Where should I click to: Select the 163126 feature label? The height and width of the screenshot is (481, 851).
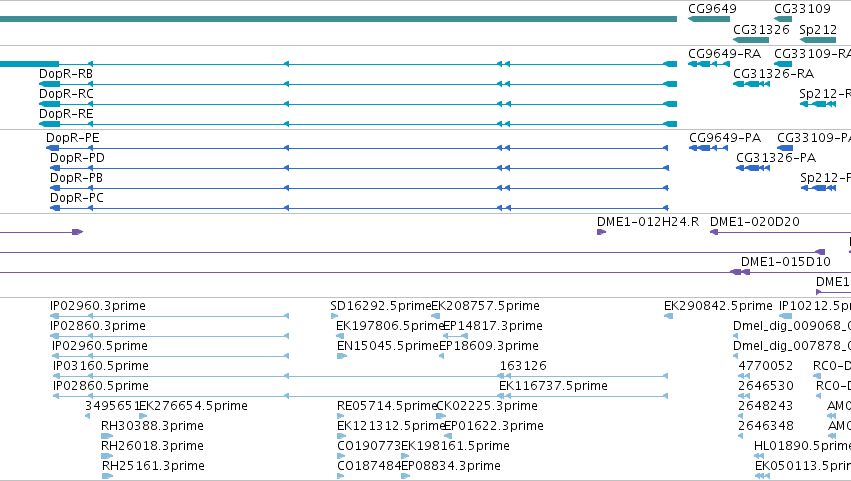pyautogui.click(x=523, y=366)
